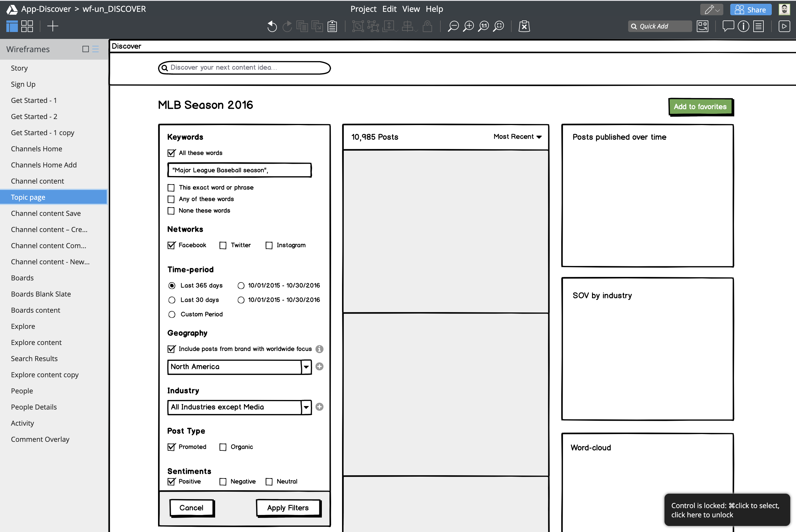Open the comments speech bubble panel
796x532 pixels.
coord(728,26)
